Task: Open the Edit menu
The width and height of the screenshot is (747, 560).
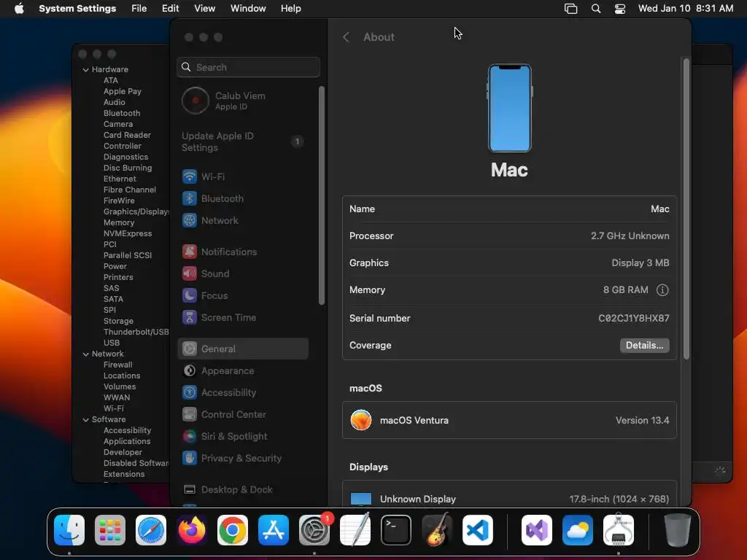Action: (170, 9)
